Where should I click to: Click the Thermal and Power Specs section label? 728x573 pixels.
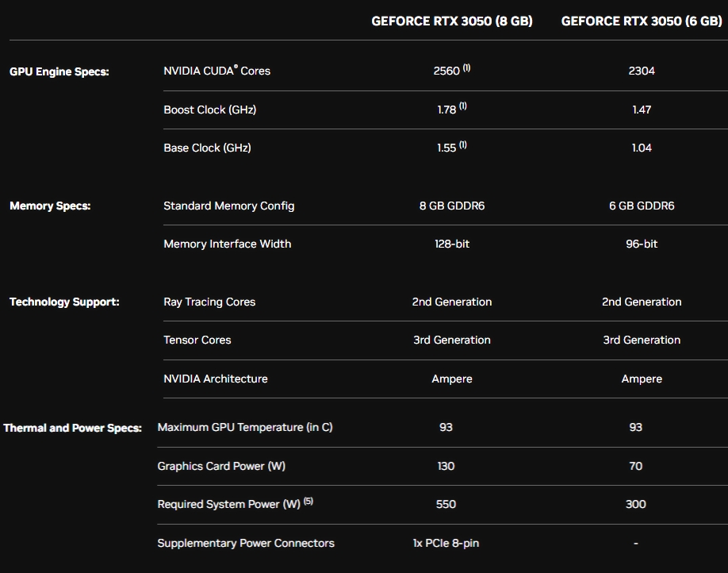73,427
